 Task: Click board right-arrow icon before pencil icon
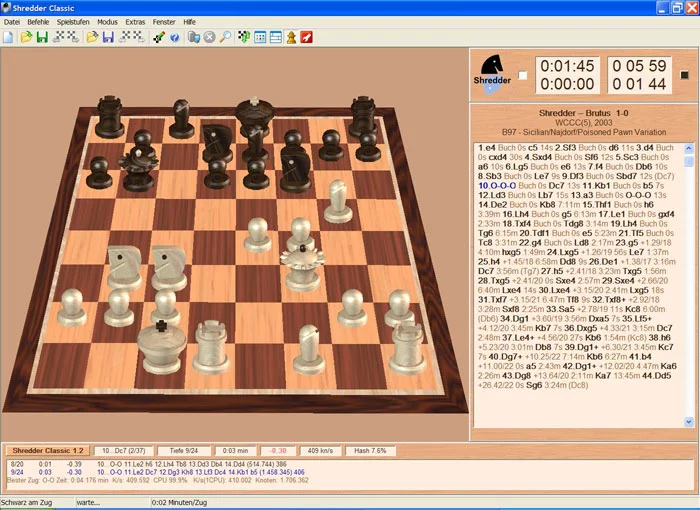(x=138, y=37)
